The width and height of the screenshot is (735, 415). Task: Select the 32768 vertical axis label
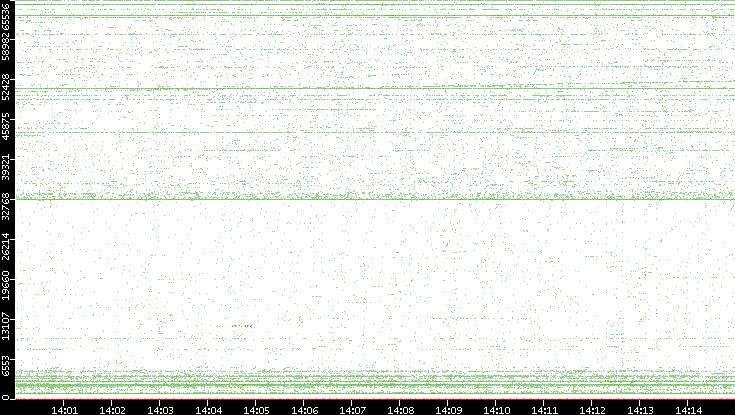click(8, 205)
